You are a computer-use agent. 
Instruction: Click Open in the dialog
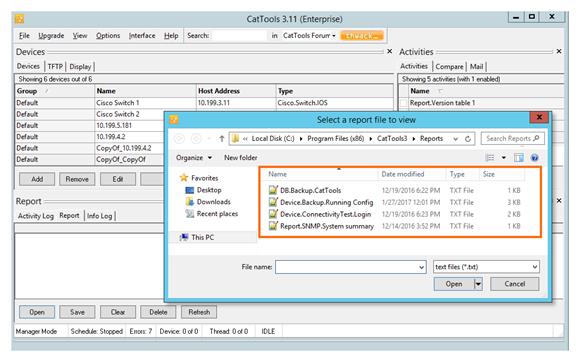click(x=454, y=284)
